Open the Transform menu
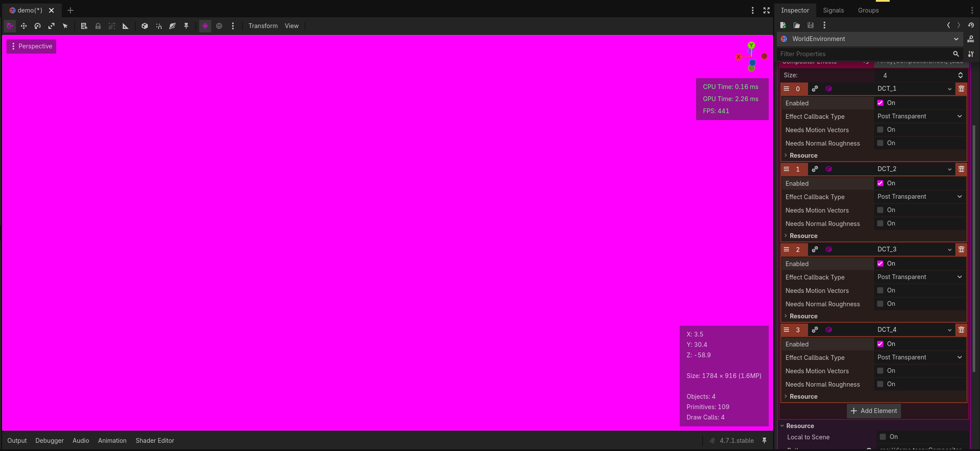 tap(263, 26)
